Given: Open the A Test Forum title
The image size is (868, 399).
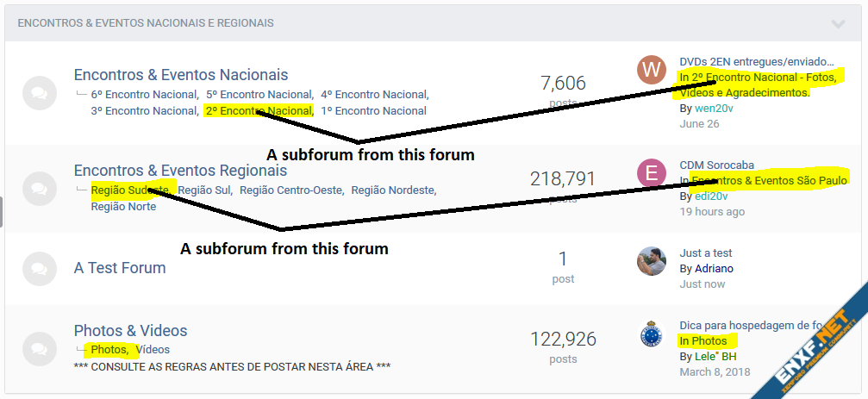Looking at the screenshot, I should coord(120,268).
